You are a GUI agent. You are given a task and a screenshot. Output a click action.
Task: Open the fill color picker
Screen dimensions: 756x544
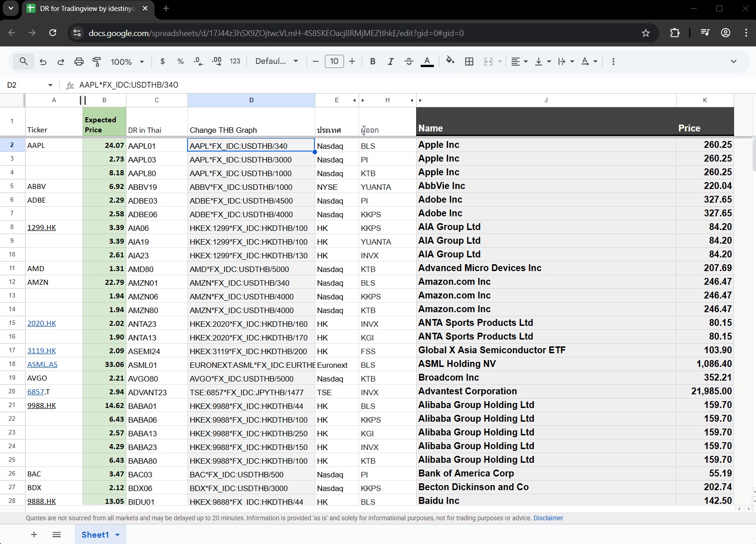tap(450, 61)
